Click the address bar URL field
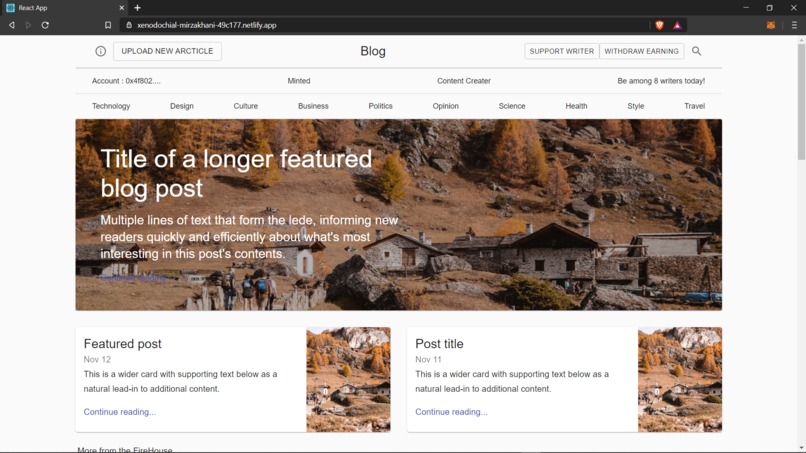This screenshot has height=453, width=806. click(x=386, y=25)
